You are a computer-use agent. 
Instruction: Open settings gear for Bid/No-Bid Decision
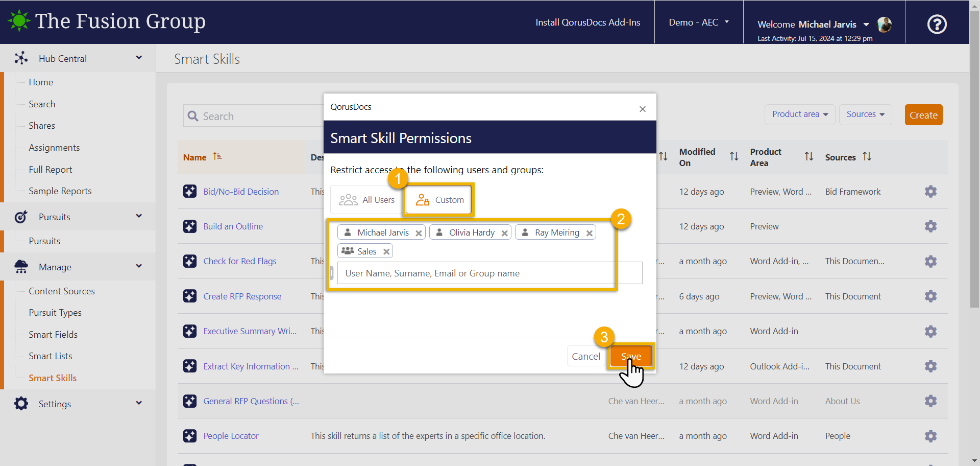930,192
